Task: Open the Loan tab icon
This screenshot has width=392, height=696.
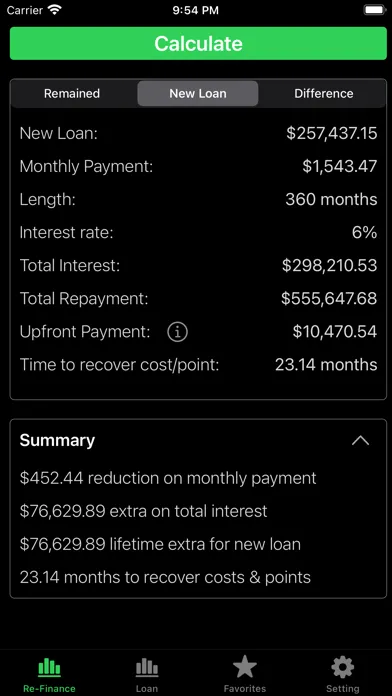Action: (147, 667)
